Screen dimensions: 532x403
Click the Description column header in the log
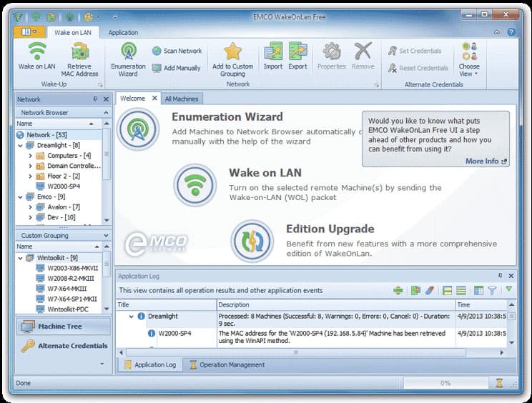(335, 304)
